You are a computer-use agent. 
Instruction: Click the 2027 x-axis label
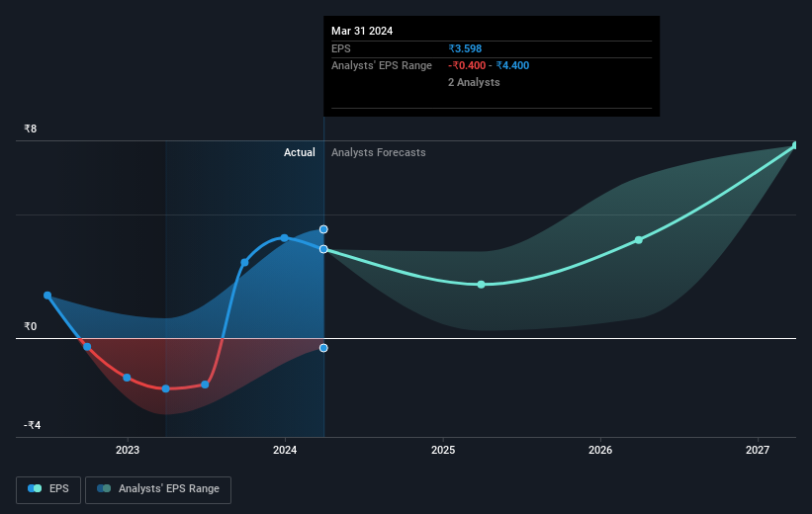[758, 450]
